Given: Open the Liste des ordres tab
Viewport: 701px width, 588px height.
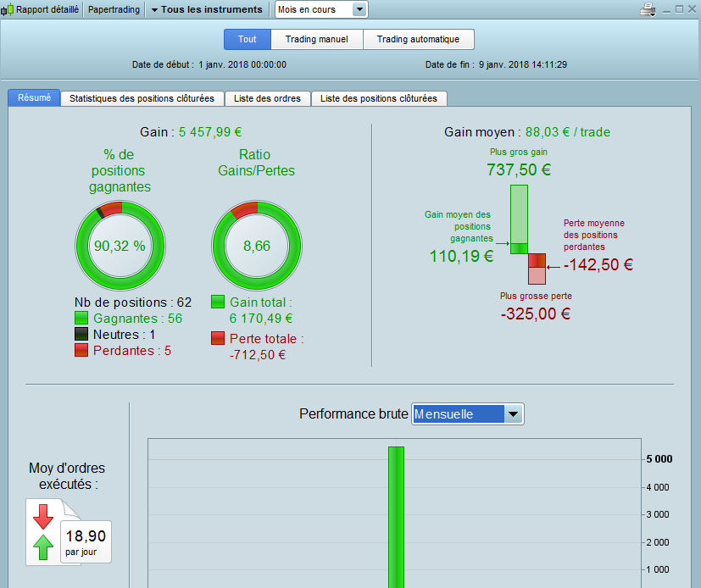Looking at the screenshot, I should pos(267,98).
